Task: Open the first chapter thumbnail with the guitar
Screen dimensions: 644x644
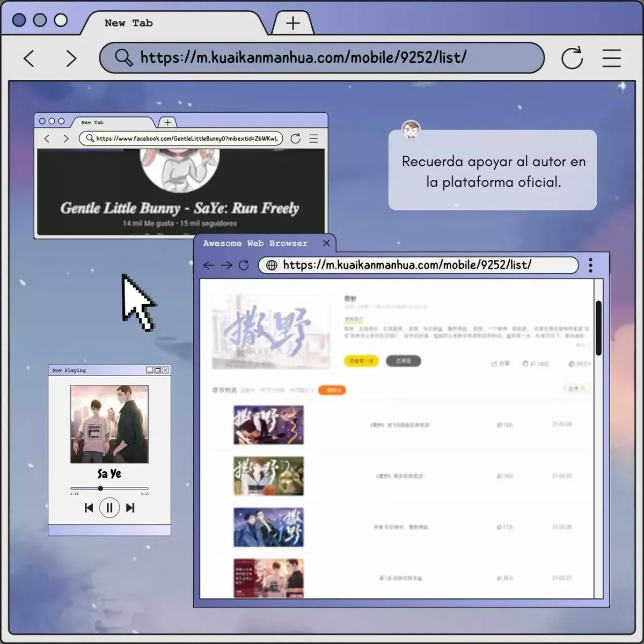Action: [268, 425]
